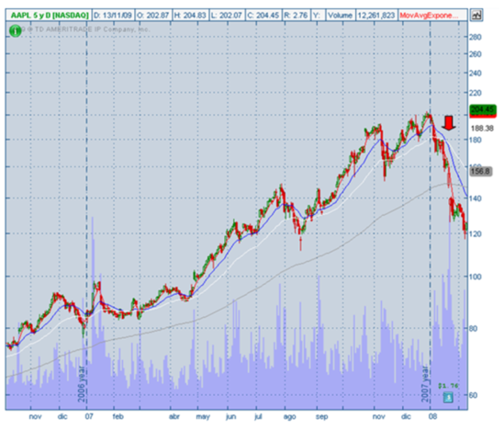Click the 60 price axis label
Screen dimensions: 504x430
473,395
